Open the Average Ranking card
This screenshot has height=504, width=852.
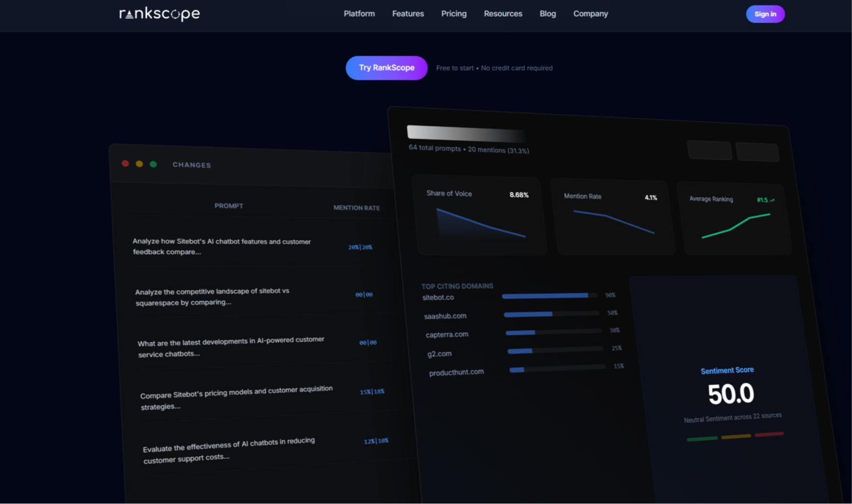tap(734, 218)
